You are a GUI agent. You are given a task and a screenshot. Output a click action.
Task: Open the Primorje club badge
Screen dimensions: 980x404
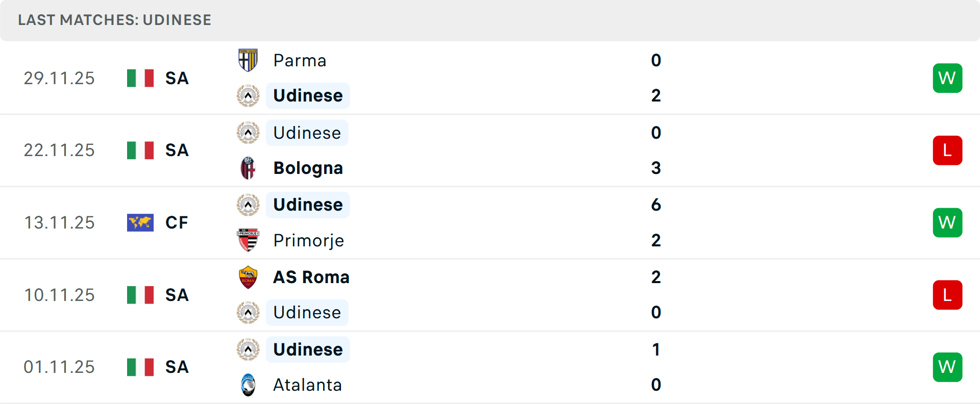[248, 240]
